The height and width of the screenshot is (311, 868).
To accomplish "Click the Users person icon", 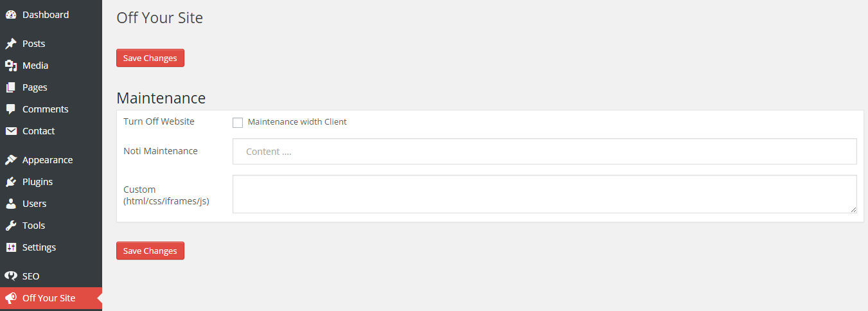I will click(11, 204).
